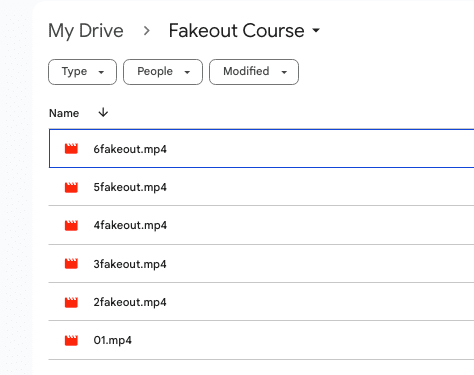Select the file 3fakeout.mp4
Screen dimensions: 474x375
click(x=261, y=263)
